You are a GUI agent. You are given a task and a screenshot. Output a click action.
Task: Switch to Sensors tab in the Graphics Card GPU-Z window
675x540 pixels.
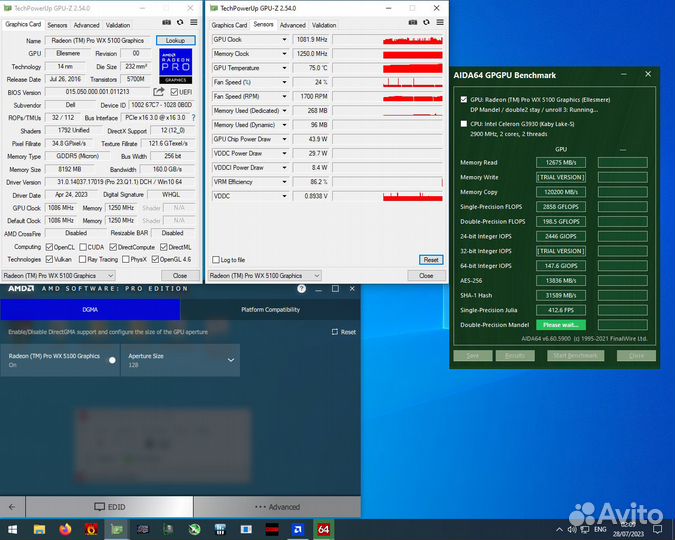point(57,25)
